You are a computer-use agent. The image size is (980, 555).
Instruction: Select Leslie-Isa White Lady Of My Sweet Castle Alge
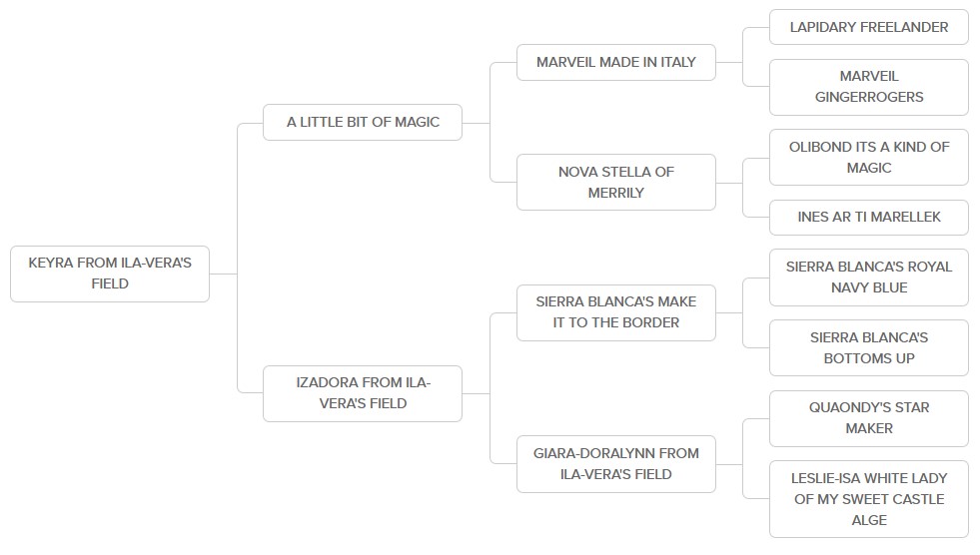(x=868, y=499)
